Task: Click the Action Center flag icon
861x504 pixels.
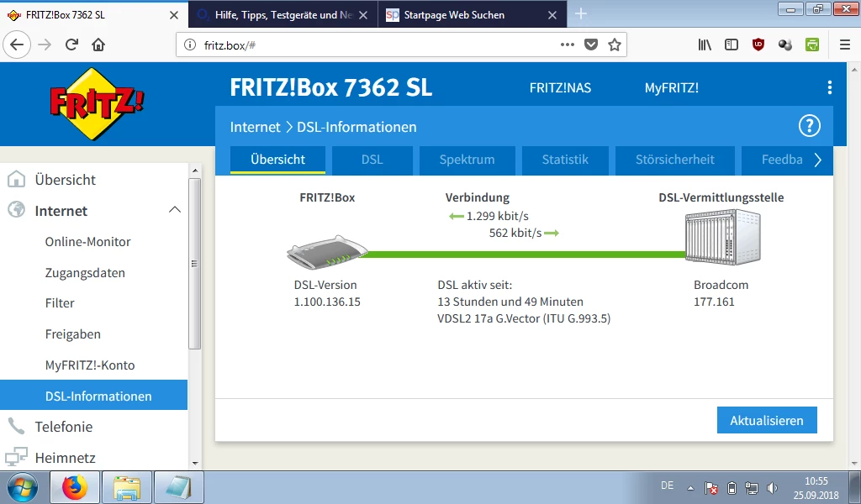Action: point(711,487)
